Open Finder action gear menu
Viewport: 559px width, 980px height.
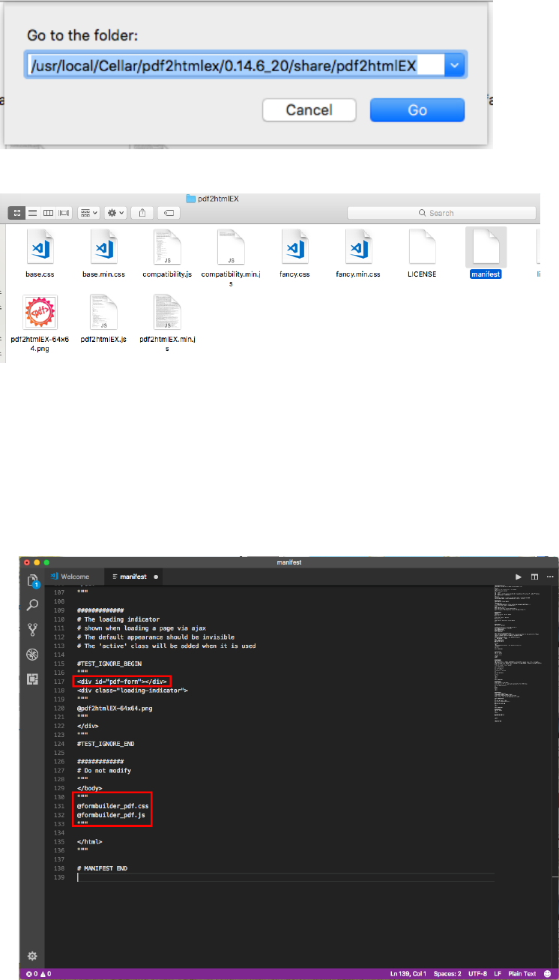[x=115, y=213]
